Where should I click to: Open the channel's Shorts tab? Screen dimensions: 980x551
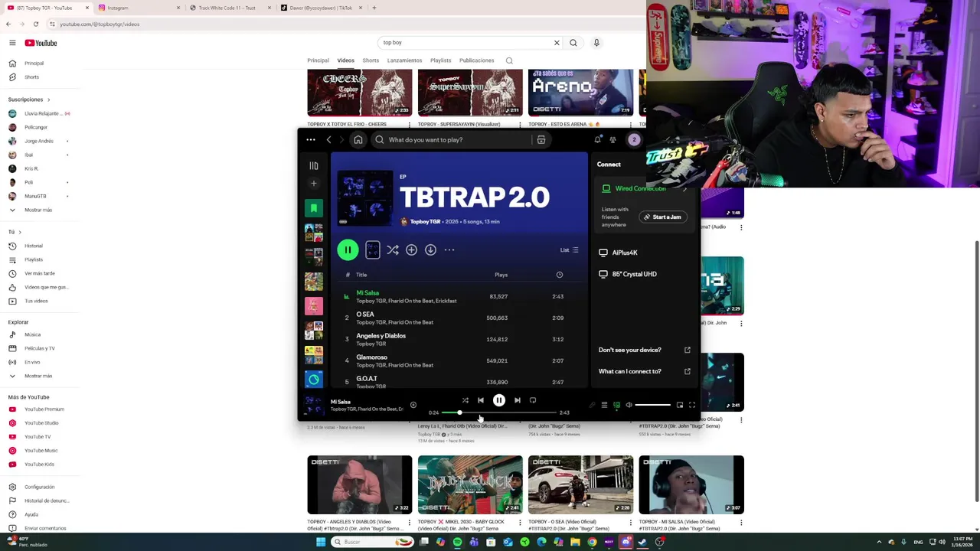coord(371,60)
